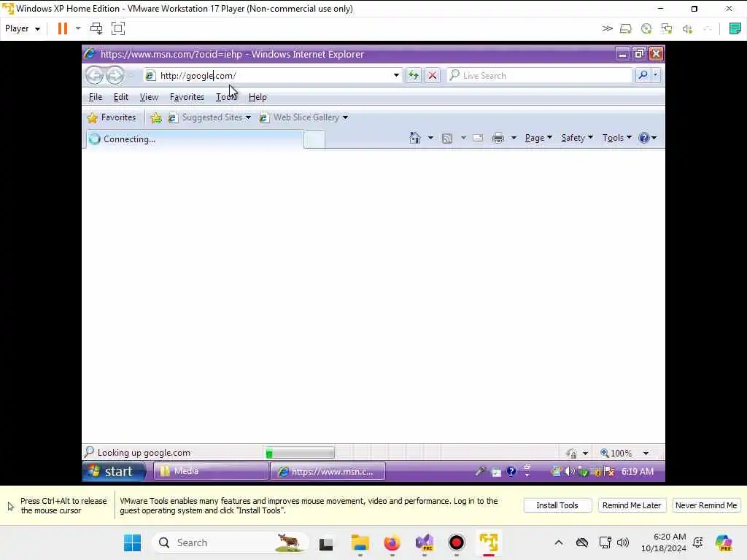The height and width of the screenshot is (560, 747).
Task: Click the page loading progress bar
Action: 300,453
